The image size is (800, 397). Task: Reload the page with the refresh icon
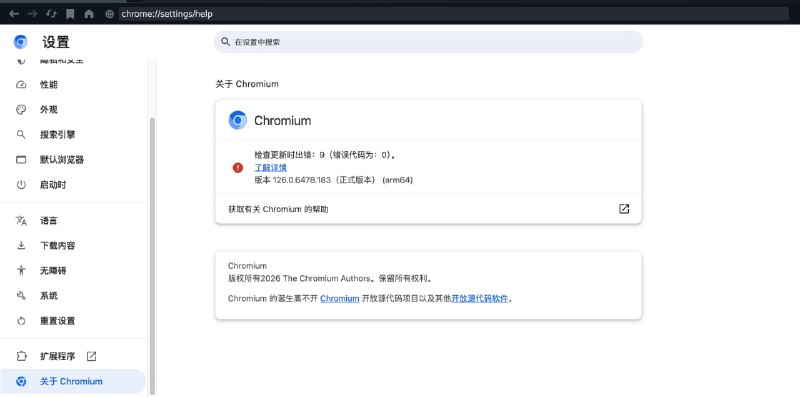pyautogui.click(x=51, y=14)
